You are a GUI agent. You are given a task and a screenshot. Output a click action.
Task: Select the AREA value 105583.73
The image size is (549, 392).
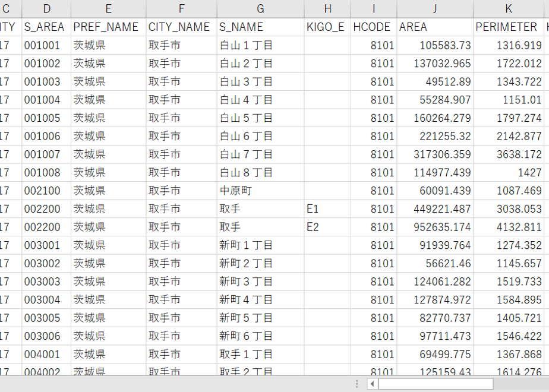click(435, 45)
